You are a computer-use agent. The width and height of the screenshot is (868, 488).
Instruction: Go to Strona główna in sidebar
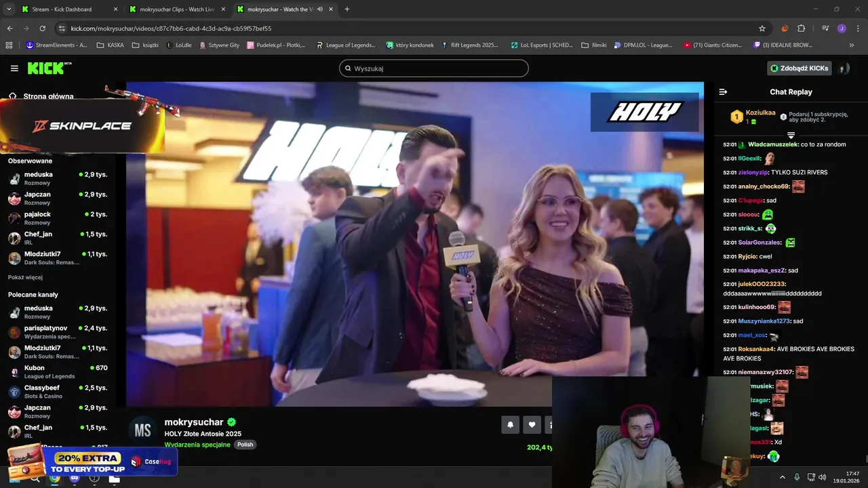(x=41, y=96)
